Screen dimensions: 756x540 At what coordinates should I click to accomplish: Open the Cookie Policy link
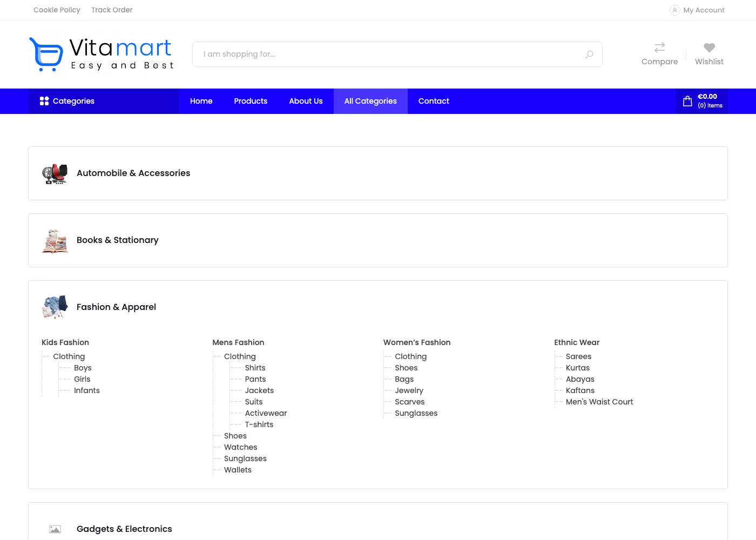coord(57,10)
